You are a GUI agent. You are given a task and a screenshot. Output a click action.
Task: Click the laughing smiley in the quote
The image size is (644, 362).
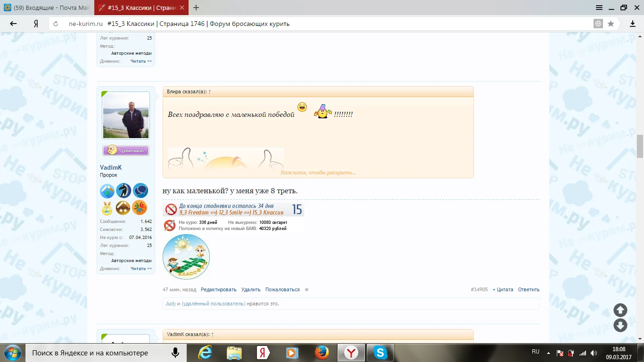(302, 107)
